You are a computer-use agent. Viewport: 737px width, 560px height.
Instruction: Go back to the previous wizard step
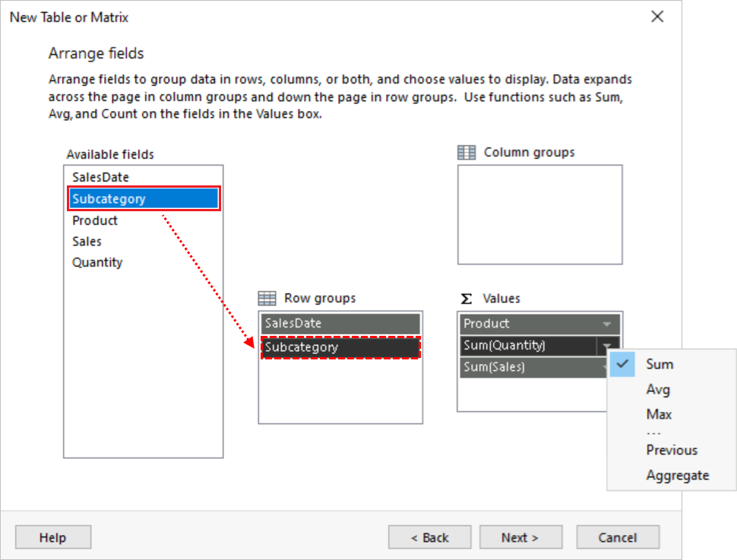pyautogui.click(x=429, y=537)
